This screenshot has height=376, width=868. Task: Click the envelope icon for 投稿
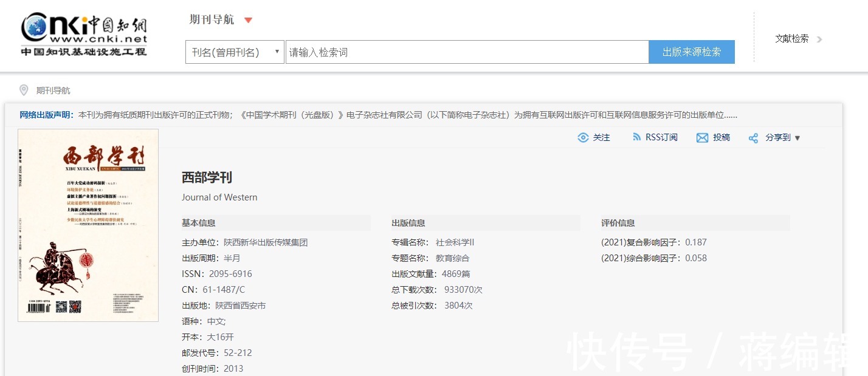(x=702, y=138)
